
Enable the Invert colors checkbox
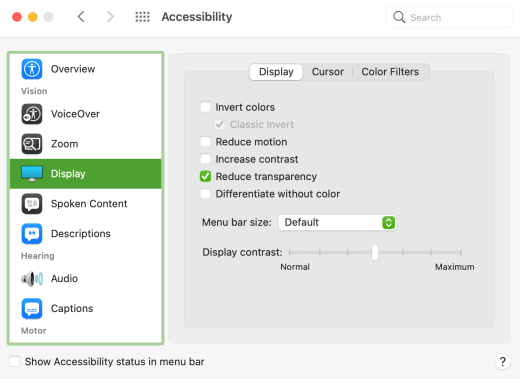(x=205, y=107)
